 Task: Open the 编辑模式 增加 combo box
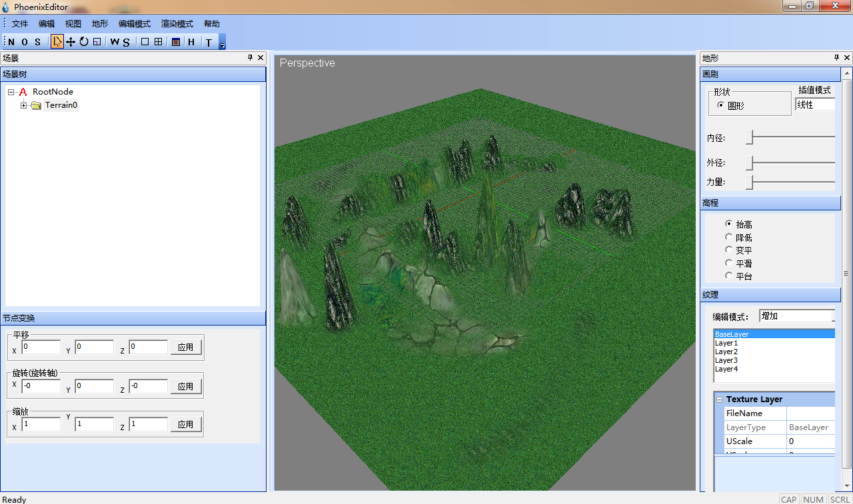797,316
